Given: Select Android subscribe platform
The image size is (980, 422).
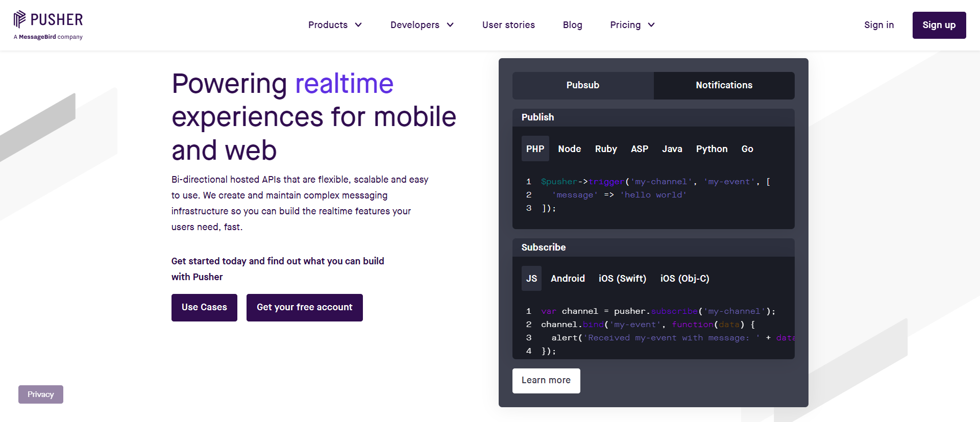Looking at the screenshot, I should tap(568, 278).
